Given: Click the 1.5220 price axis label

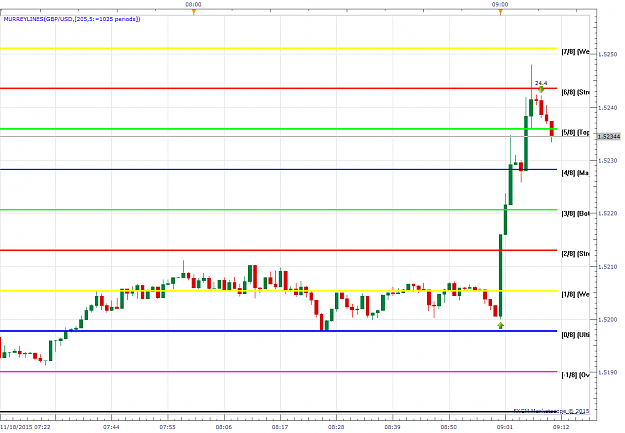Looking at the screenshot, I should [x=607, y=214].
